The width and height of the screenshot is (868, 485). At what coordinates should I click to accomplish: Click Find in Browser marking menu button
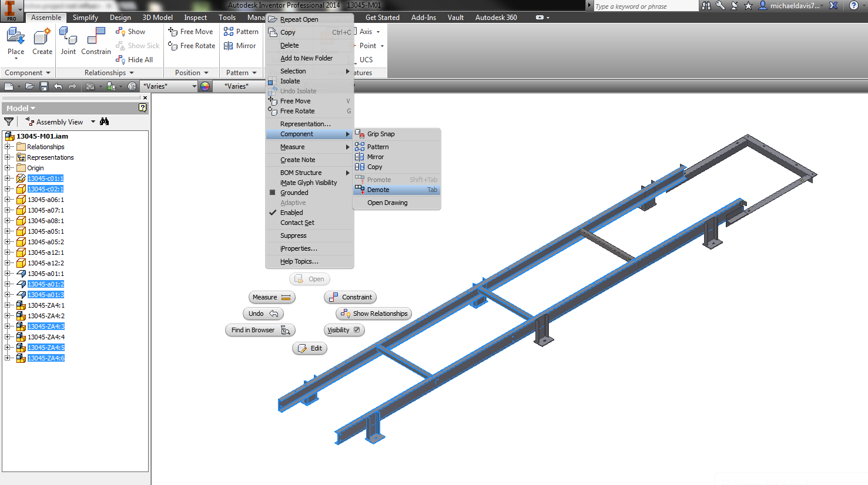coord(260,330)
